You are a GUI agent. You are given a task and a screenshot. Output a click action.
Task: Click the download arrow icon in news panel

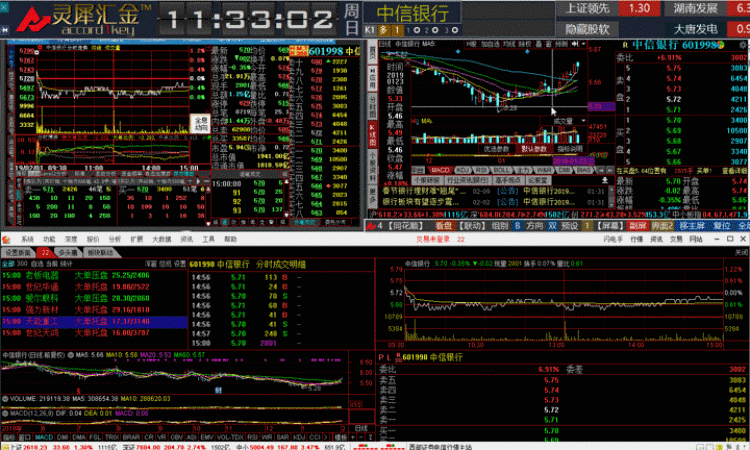(605, 180)
